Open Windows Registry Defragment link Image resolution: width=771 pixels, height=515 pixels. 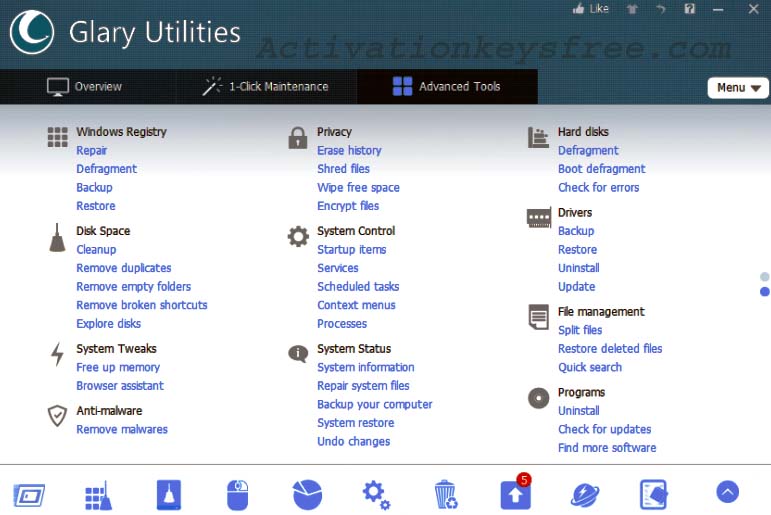point(106,169)
